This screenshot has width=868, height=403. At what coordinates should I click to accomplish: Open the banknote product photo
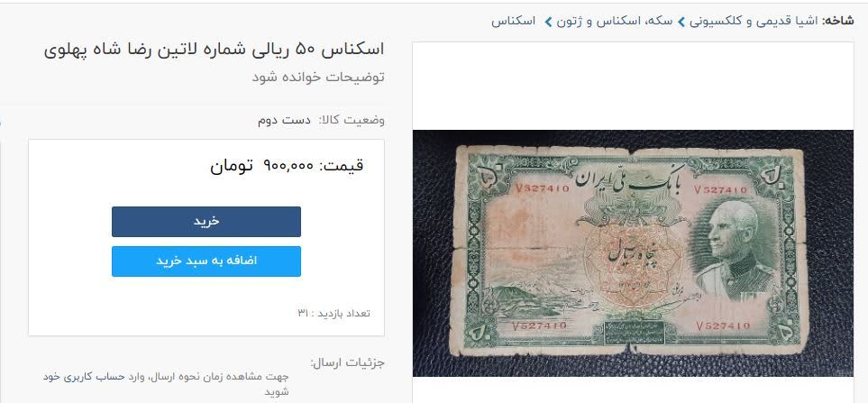click(633, 253)
